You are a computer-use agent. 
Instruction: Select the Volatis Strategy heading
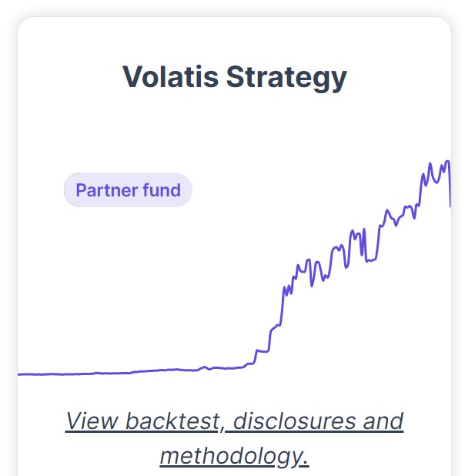point(234,77)
